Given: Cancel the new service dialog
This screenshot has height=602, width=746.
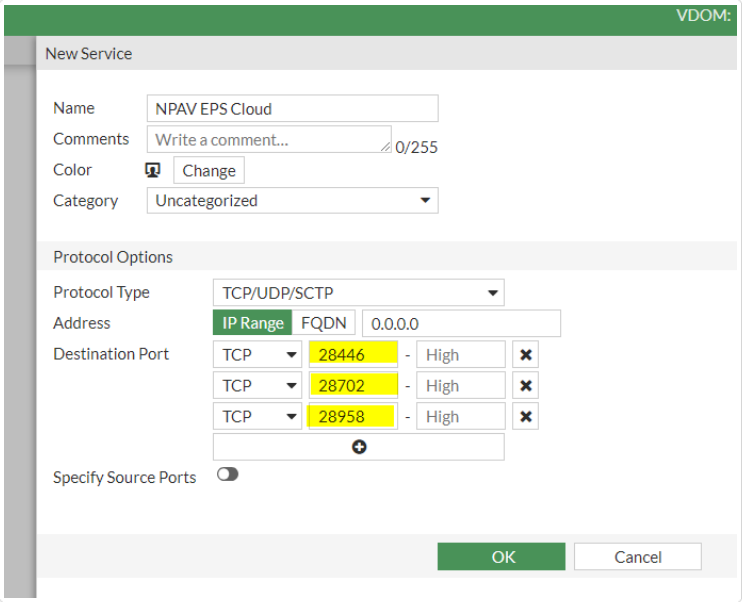Looking at the screenshot, I should (637, 557).
